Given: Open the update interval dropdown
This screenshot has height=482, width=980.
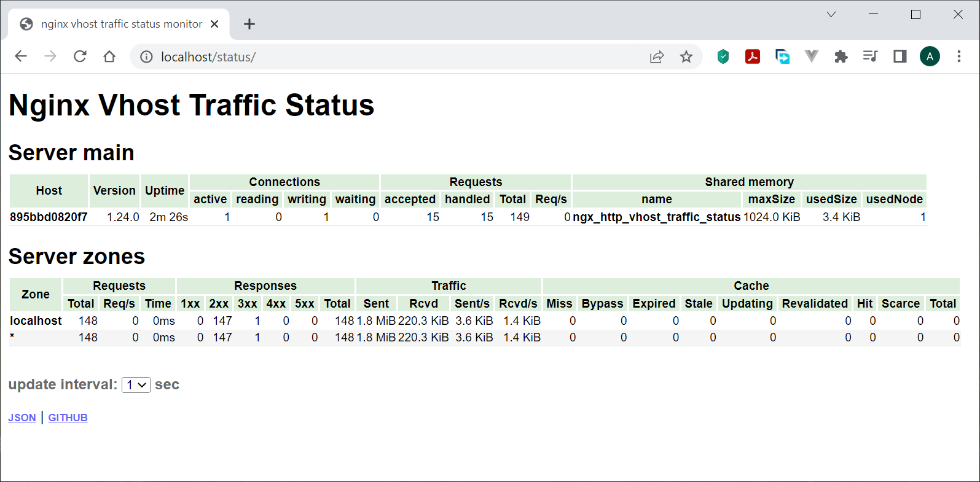Looking at the screenshot, I should [x=136, y=385].
